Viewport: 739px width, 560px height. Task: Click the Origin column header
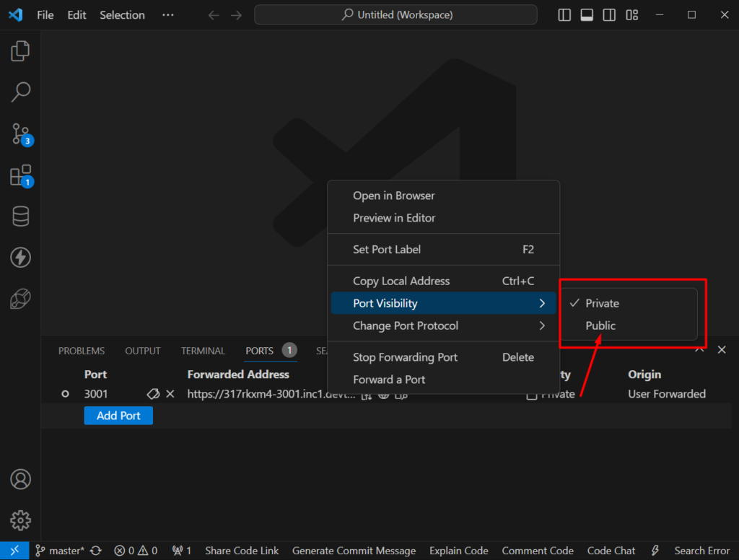click(x=644, y=375)
